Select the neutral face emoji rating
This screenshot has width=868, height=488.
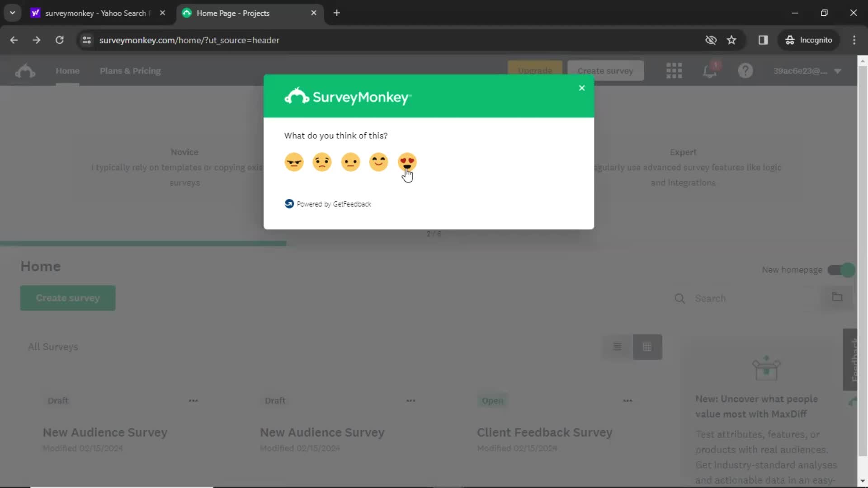pyautogui.click(x=350, y=162)
